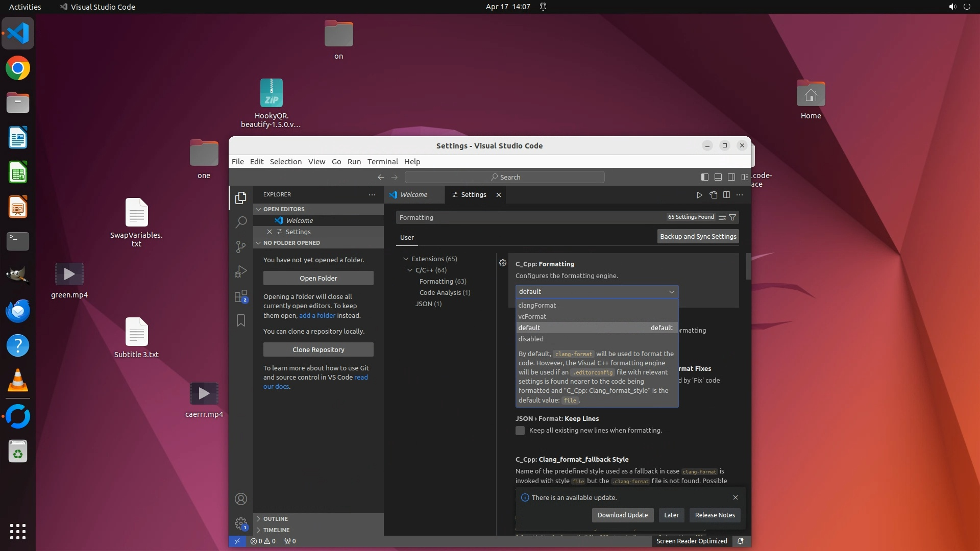980x551 pixels.
Task: Open the Manage gear icon
Action: pyautogui.click(x=241, y=523)
